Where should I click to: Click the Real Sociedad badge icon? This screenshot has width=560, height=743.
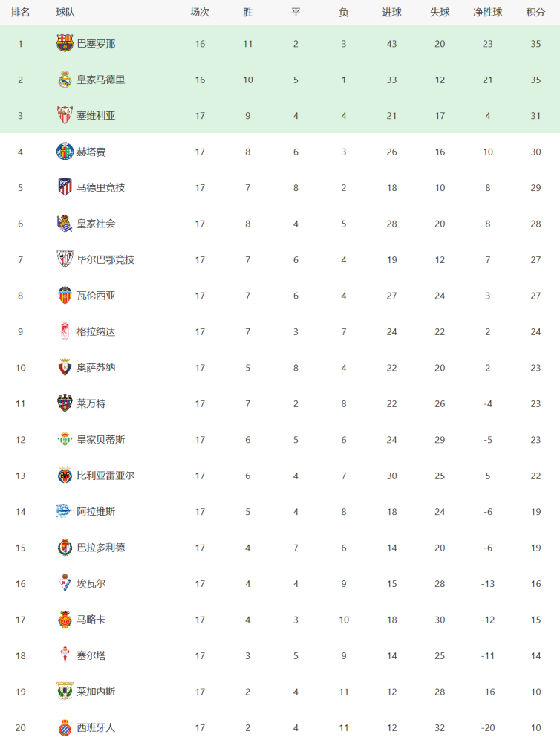pos(65,224)
